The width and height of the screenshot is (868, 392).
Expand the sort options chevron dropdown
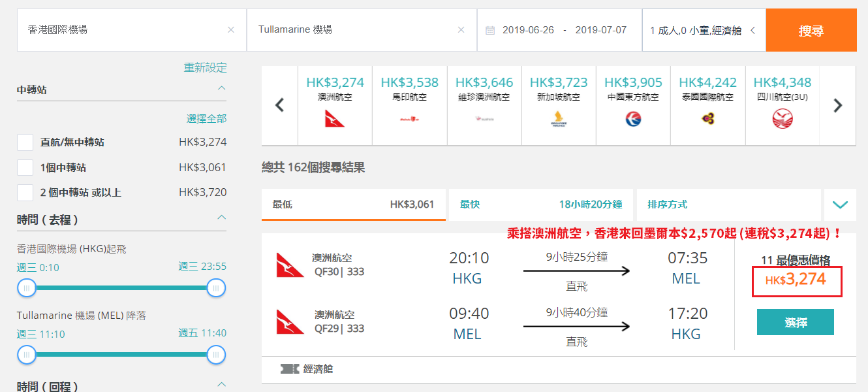(x=840, y=205)
